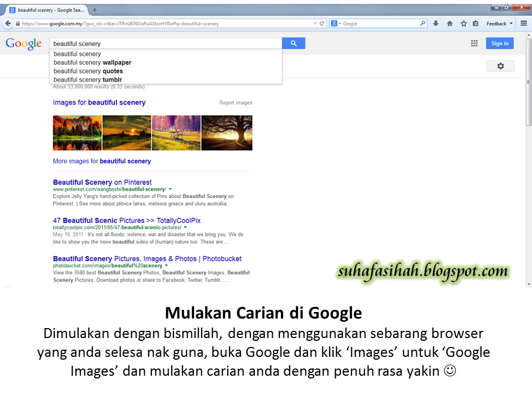This screenshot has height=399, width=532.
Task: Expand the pinterest.com URL dropdown arrow
Action: [x=170, y=190]
